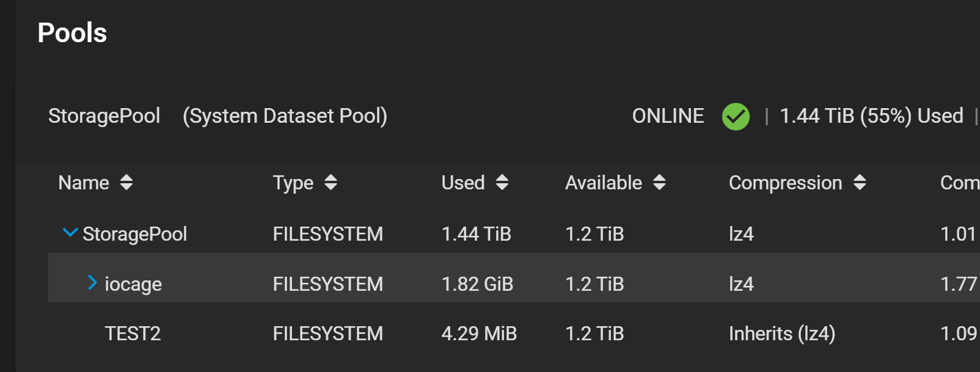
Task: Select the iocage dataset name
Action: [133, 284]
